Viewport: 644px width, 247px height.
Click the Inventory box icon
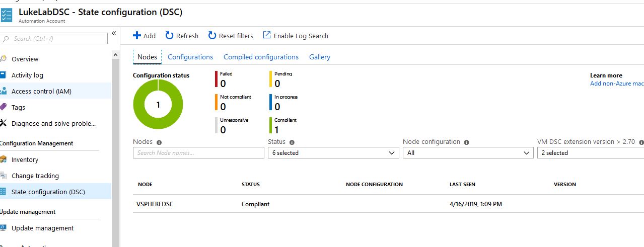(4, 159)
